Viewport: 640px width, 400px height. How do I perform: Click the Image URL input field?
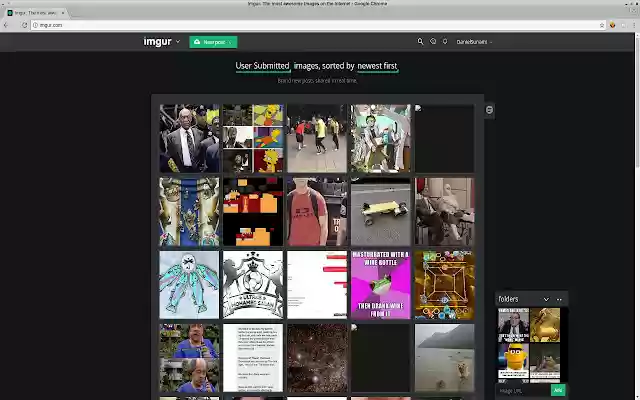point(523,391)
